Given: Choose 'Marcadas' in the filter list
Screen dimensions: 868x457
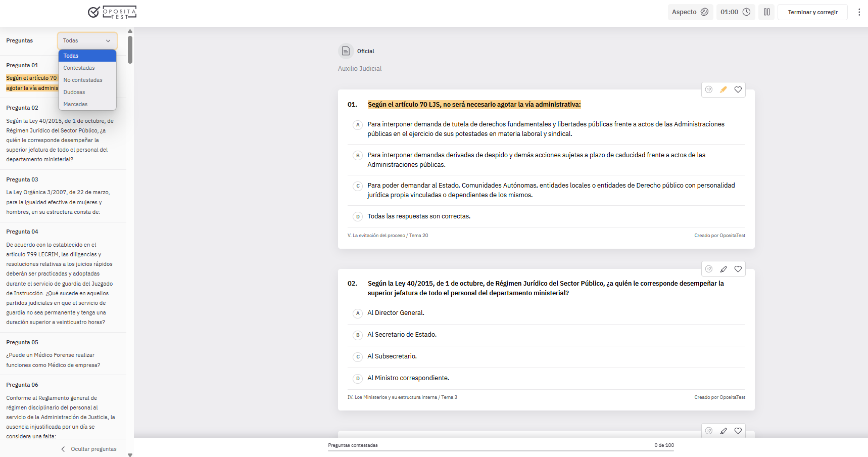Looking at the screenshot, I should [x=87, y=104].
